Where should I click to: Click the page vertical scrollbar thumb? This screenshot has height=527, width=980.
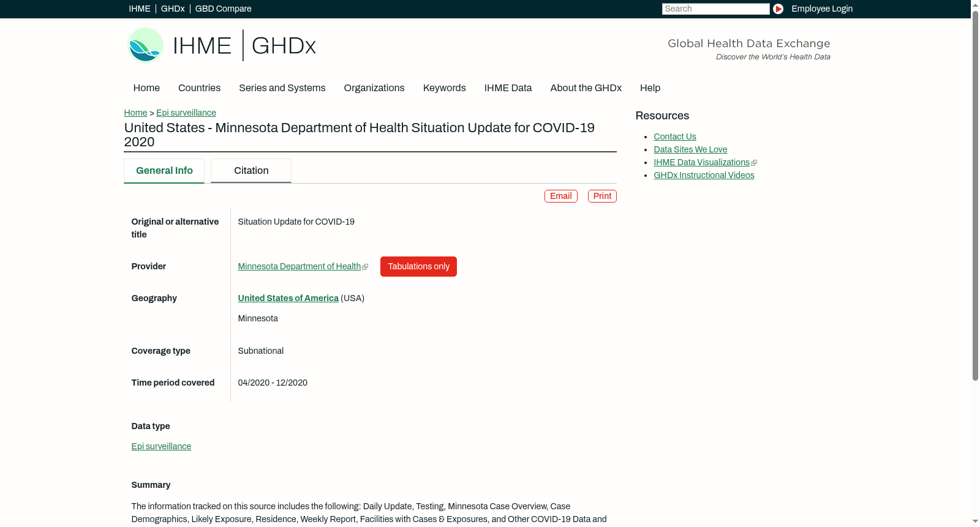pos(975,196)
